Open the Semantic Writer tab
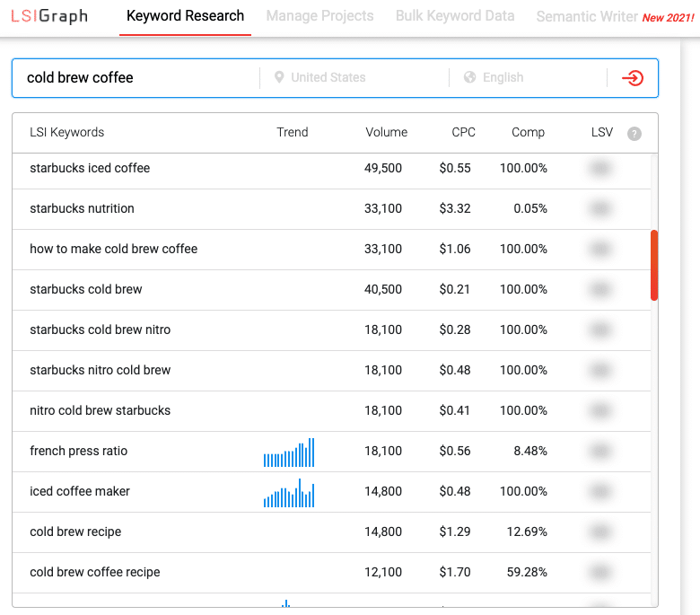 point(587,16)
